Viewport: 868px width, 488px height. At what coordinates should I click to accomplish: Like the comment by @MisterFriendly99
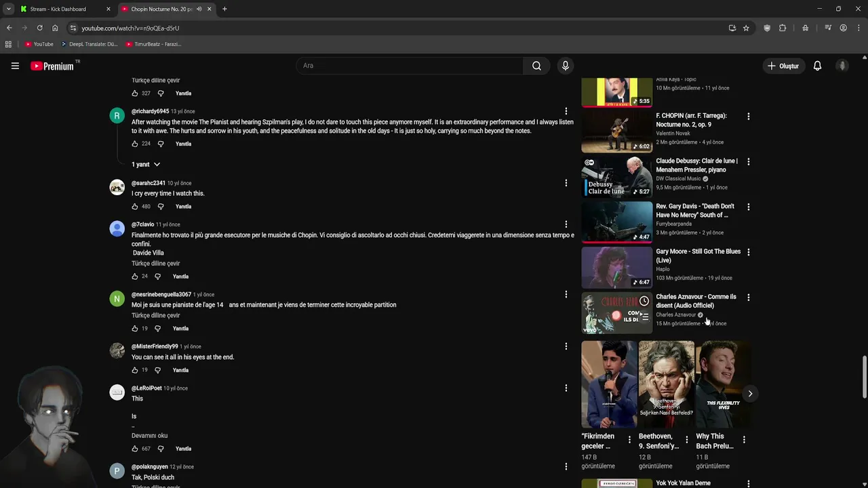pos(135,370)
